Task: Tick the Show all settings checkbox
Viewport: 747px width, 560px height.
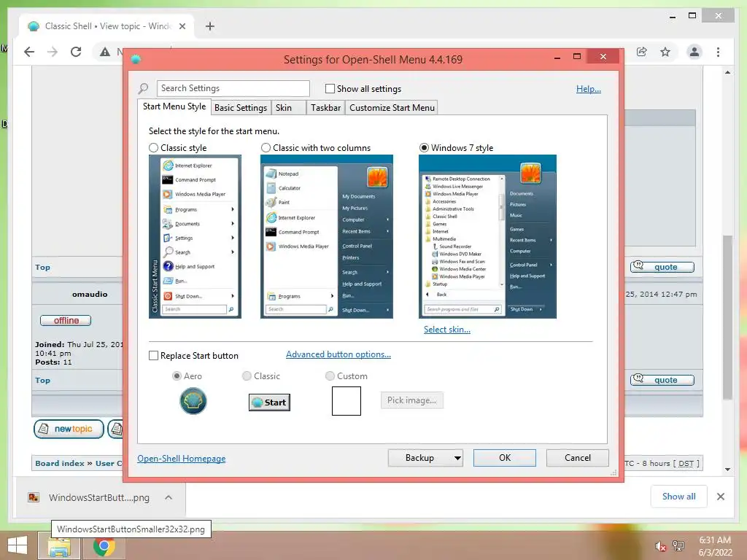Action: [x=330, y=88]
